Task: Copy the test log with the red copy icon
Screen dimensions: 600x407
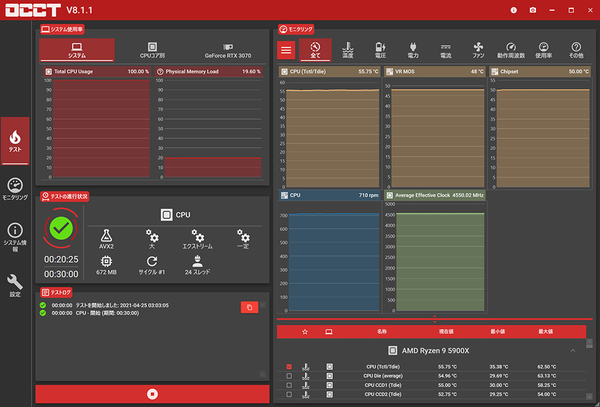Action: (x=249, y=307)
